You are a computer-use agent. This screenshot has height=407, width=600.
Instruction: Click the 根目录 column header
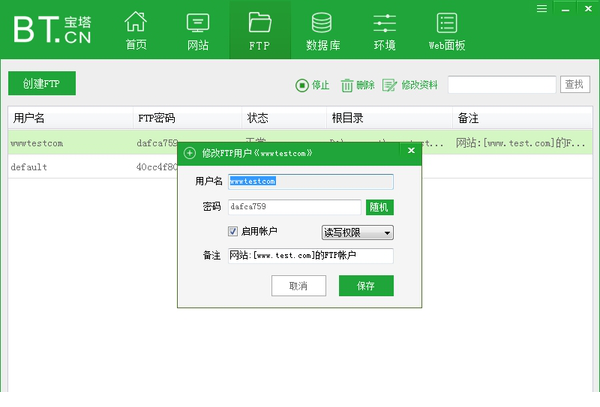tap(390, 118)
